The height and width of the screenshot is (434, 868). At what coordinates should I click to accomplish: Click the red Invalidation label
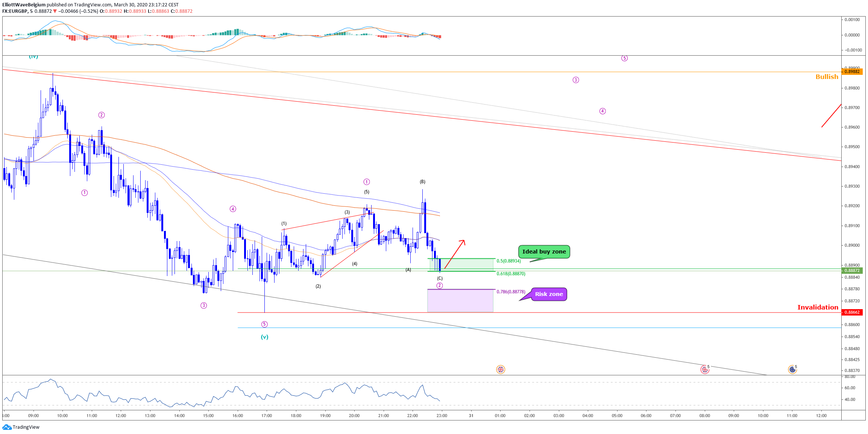[x=818, y=307]
